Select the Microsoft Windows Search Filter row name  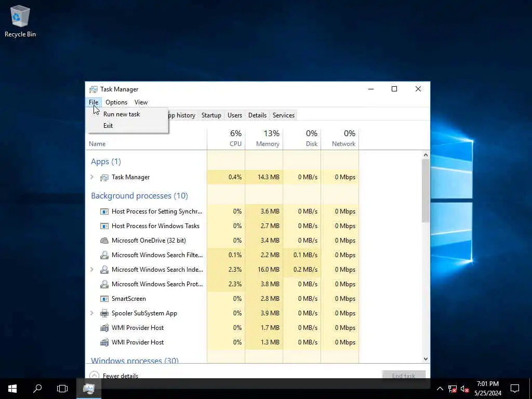click(x=157, y=255)
